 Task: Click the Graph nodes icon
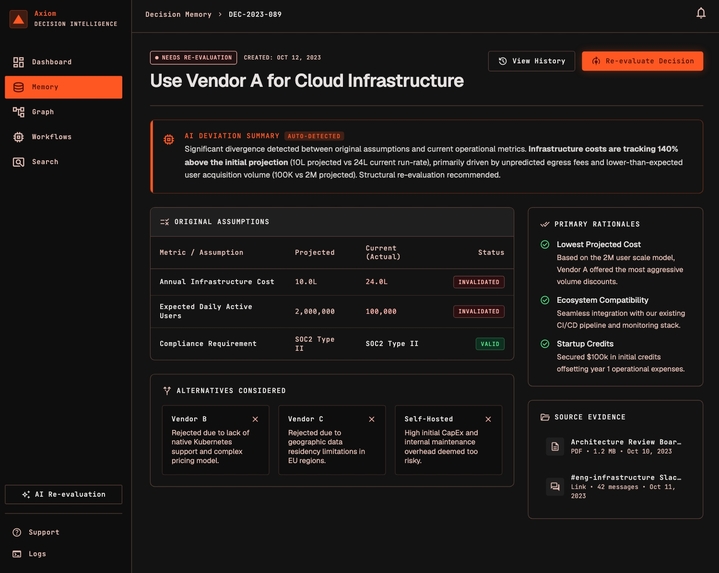click(x=18, y=112)
